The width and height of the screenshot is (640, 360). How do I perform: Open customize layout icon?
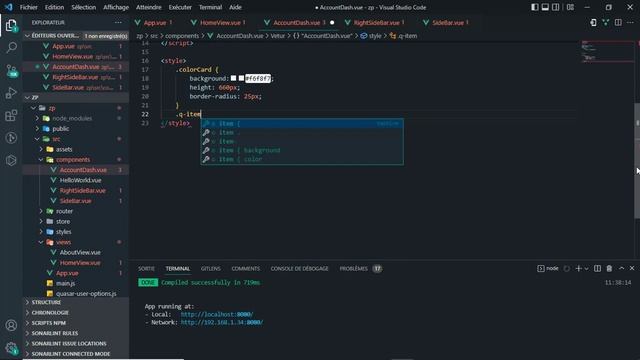coord(570,7)
